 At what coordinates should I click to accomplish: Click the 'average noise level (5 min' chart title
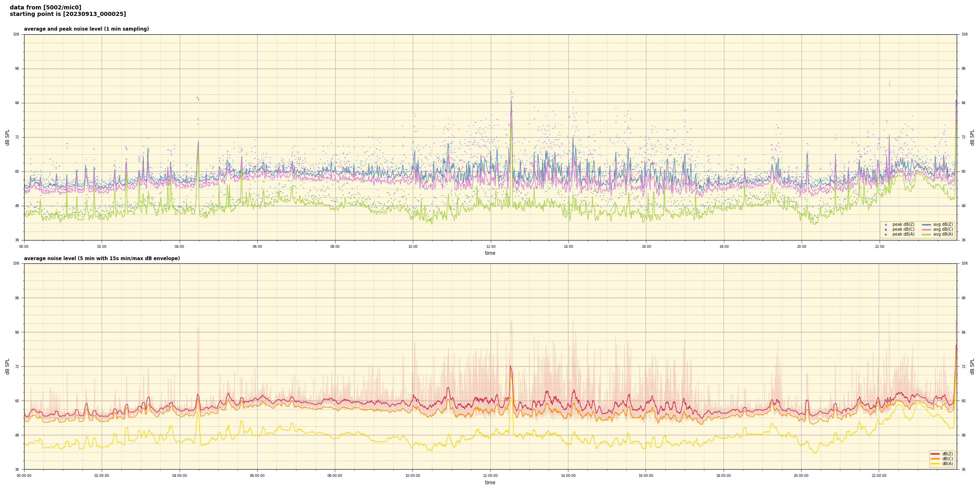point(102,258)
